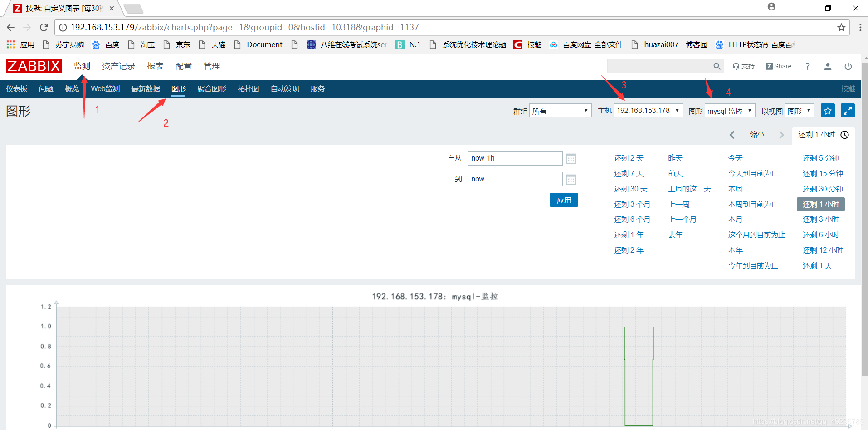Toggle fullscreen mode button
868x430 pixels.
(848, 111)
